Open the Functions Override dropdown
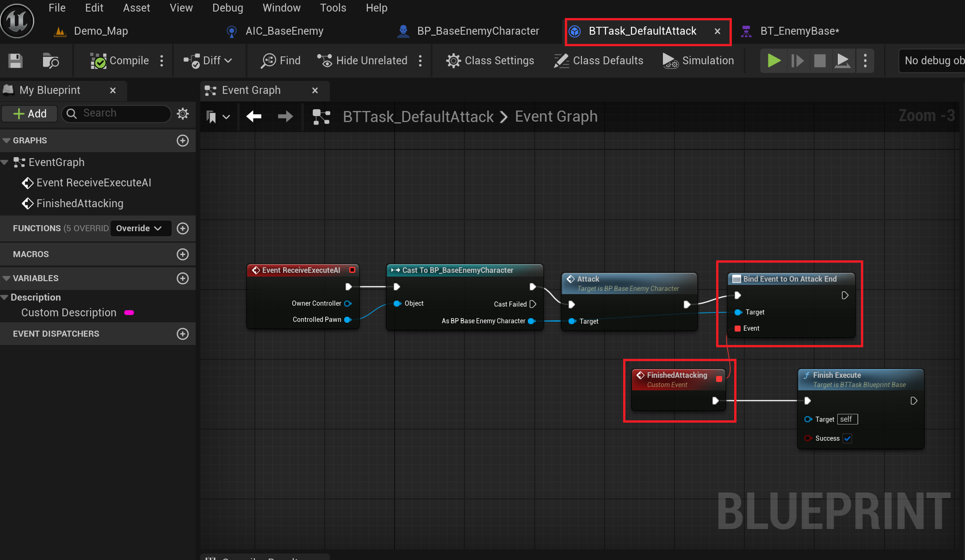This screenshot has height=560, width=965. pos(139,228)
